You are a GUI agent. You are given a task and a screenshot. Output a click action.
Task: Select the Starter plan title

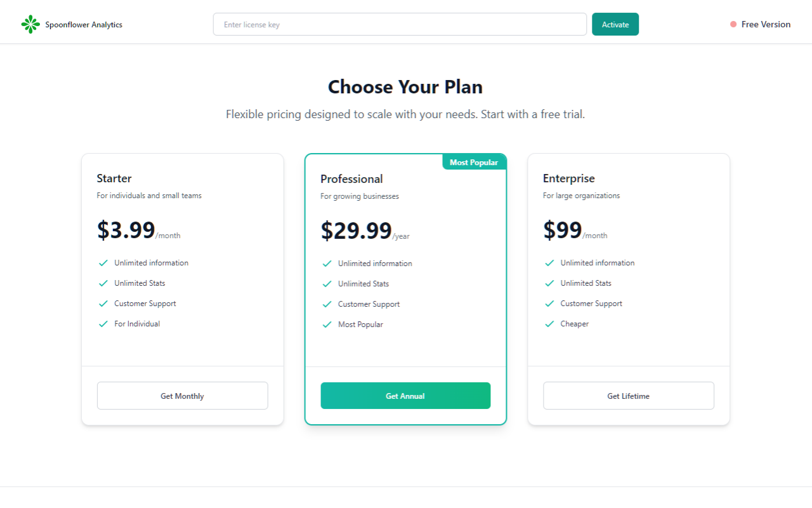pyautogui.click(x=114, y=178)
